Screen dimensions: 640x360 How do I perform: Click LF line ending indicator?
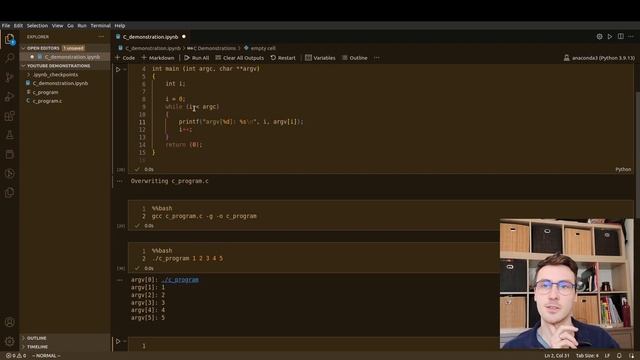click(x=607, y=356)
